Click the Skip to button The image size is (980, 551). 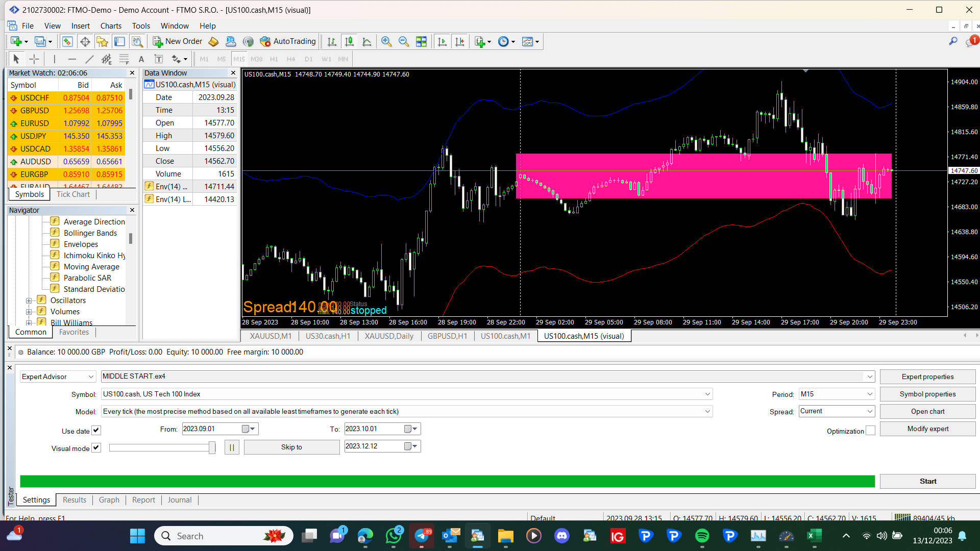(291, 447)
